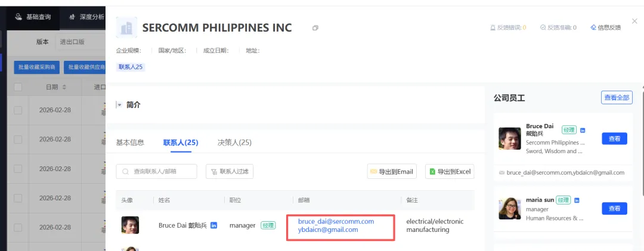Image resolution: width=644 pixels, height=251 pixels.
Task: Copy company name icon beside SERCOMM PHILIPPINES INC
Action: (x=315, y=28)
